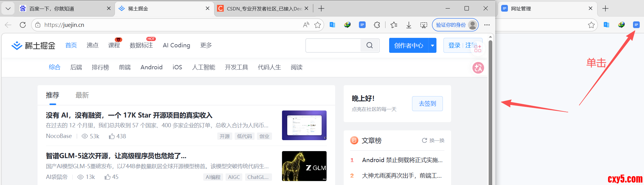Viewport: 644px width, 185px height.
Task: Open the browser Extensions puzzle icon
Action: pos(377,25)
